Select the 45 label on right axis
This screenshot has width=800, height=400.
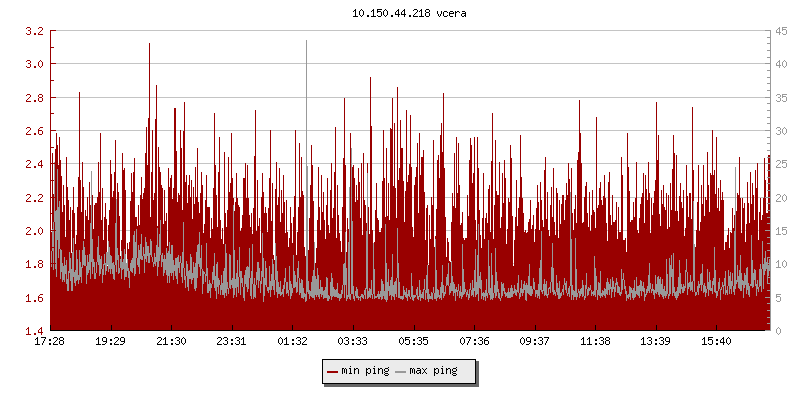click(780, 31)
